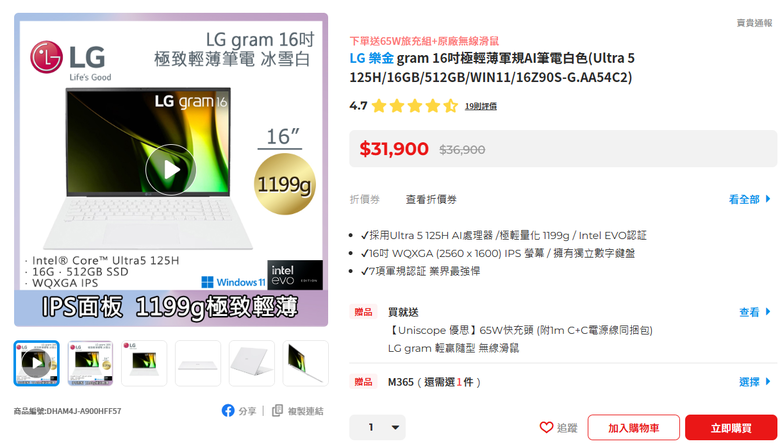Image resolution: width=780 pixels, height=446 pixels.
Task: Open the quantity dropdown arrow
Action: (395, 427)
